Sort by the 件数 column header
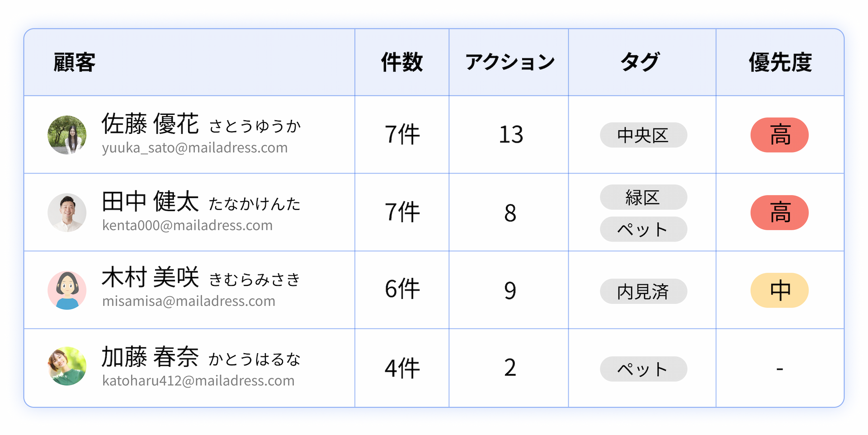Viewport: 868px width, 435px height. [x=401, y=62]
